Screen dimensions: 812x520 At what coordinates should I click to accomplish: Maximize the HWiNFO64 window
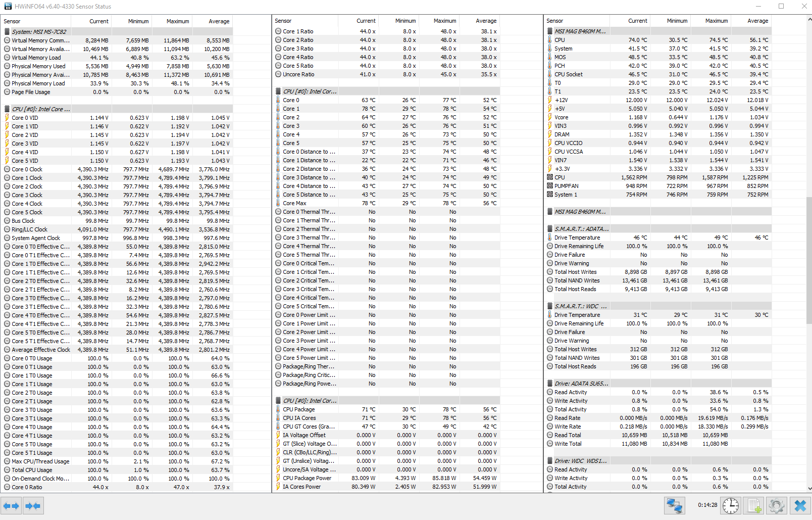click(x=781, y=7)
